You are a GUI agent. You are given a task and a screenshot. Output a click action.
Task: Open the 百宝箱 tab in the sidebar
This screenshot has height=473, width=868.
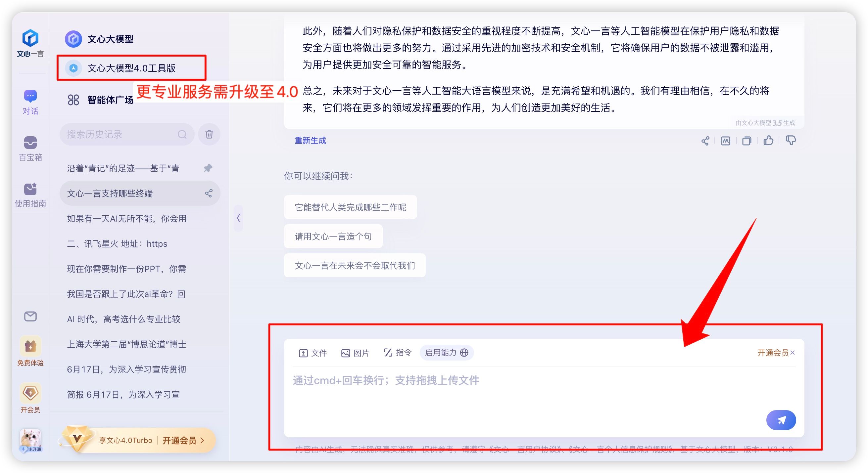[30, 148]
